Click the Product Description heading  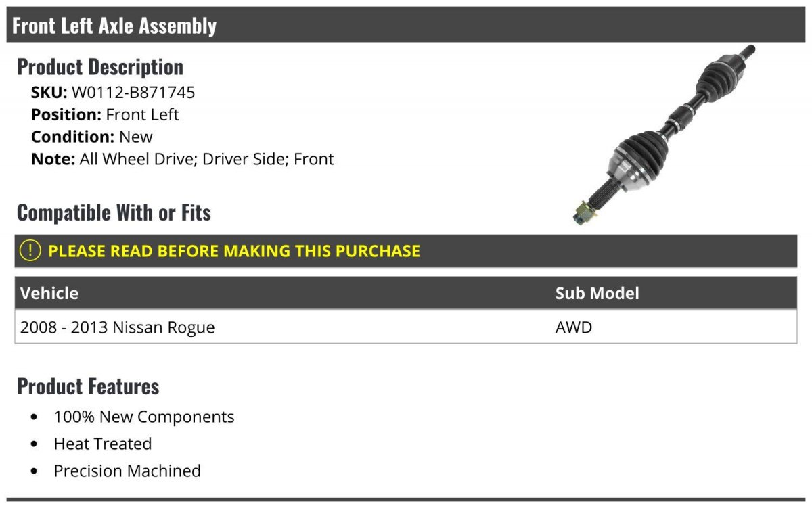click(x=100, y=67)
